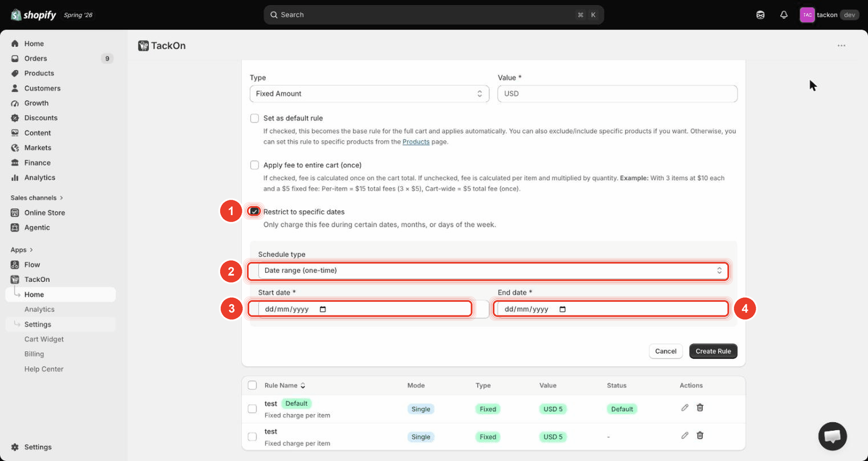Expand the Sales channels section

click(36, 198)
